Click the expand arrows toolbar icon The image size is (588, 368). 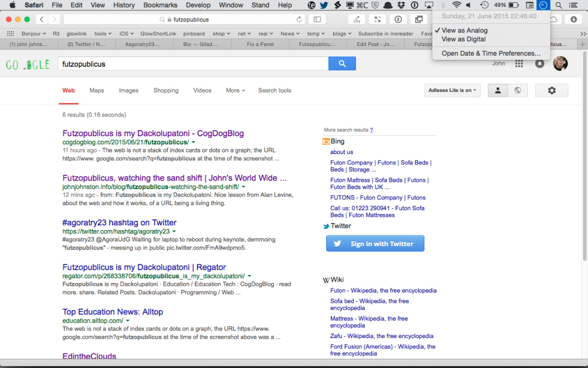[378, 19]
